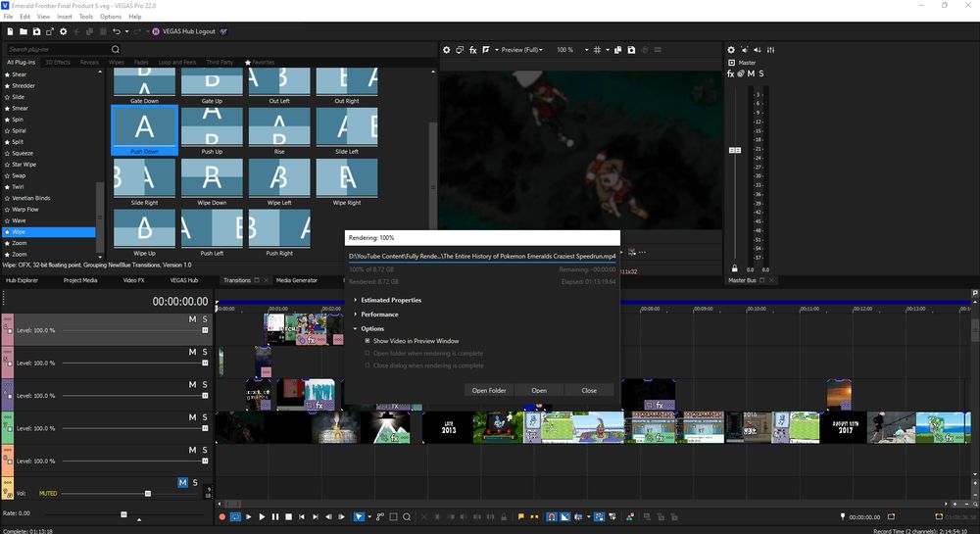980x534 pixels.
Task: Click the grid Overlays icon in preview
Action: [597, 50]
